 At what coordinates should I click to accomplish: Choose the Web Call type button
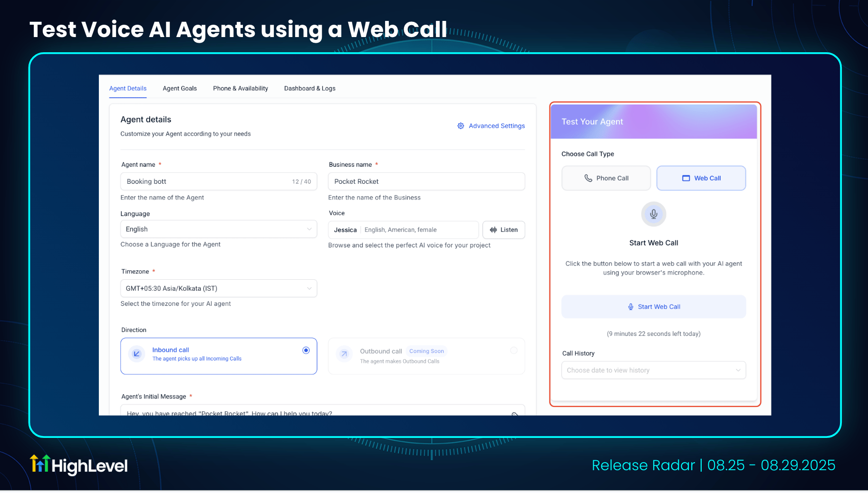click(701, 178)
